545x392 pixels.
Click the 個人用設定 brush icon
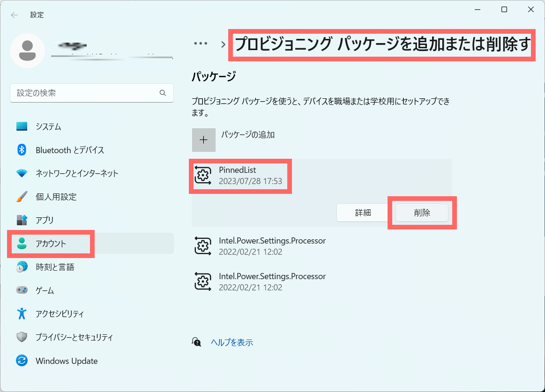click(x=22, y=197)
